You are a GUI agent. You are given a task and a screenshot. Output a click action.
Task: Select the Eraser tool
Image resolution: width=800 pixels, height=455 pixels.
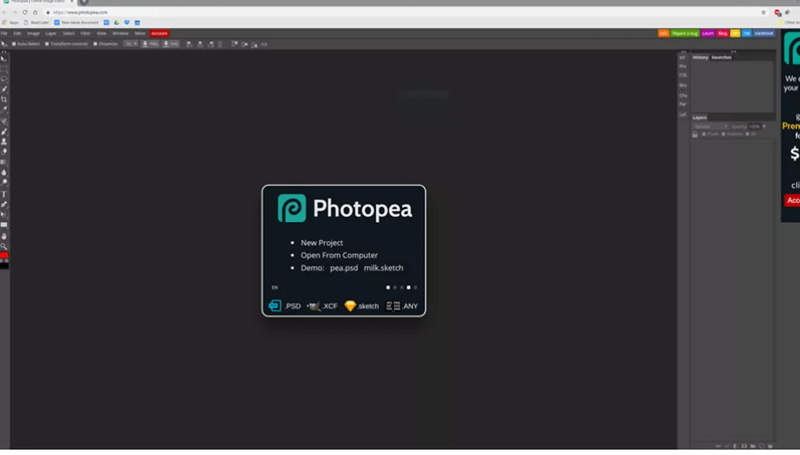click(4, 151)
